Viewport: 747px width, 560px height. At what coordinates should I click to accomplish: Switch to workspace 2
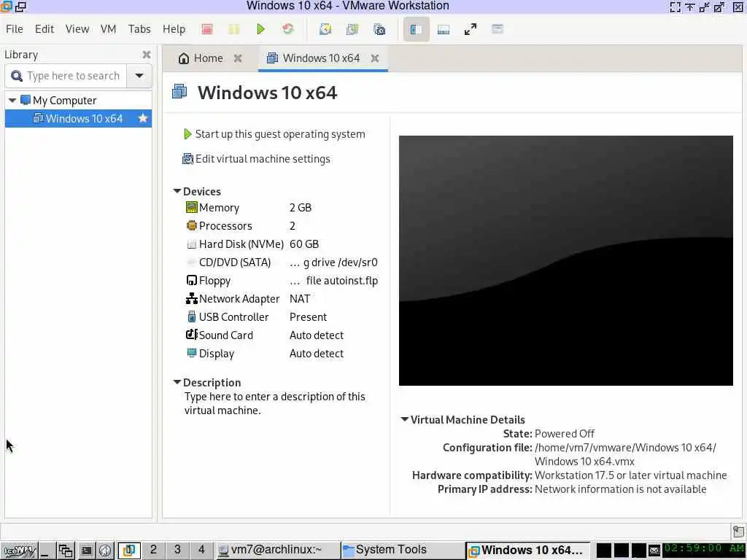[153, 550]
